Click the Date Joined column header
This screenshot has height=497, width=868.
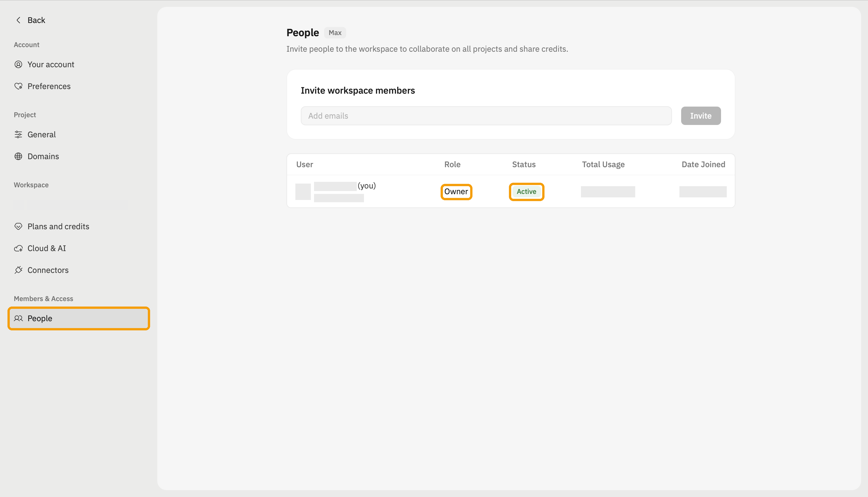[703, 165]
